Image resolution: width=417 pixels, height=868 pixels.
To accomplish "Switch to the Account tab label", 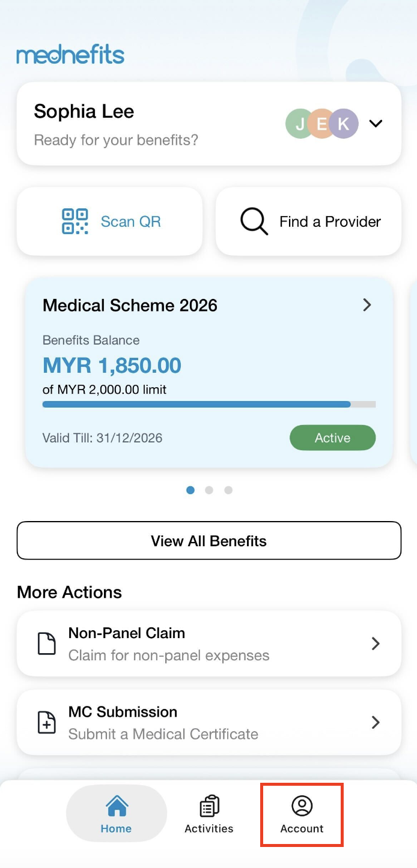I will [x=302, y=828].
